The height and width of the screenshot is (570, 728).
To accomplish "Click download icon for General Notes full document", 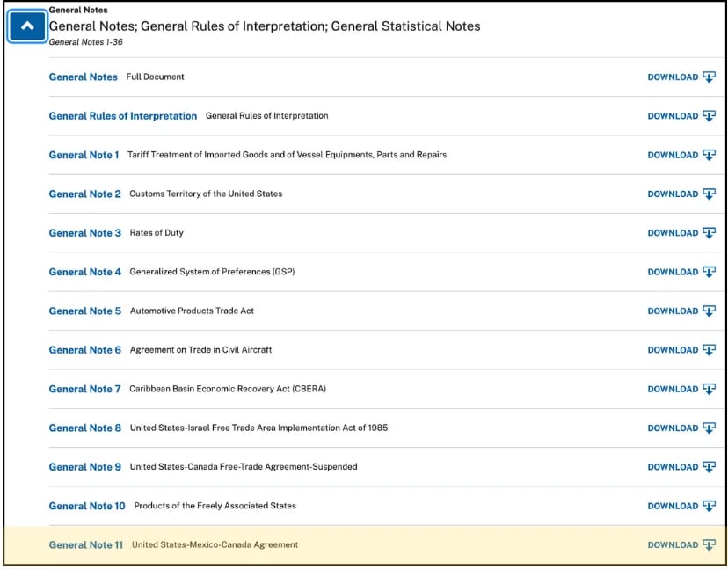I will point(709,77).
